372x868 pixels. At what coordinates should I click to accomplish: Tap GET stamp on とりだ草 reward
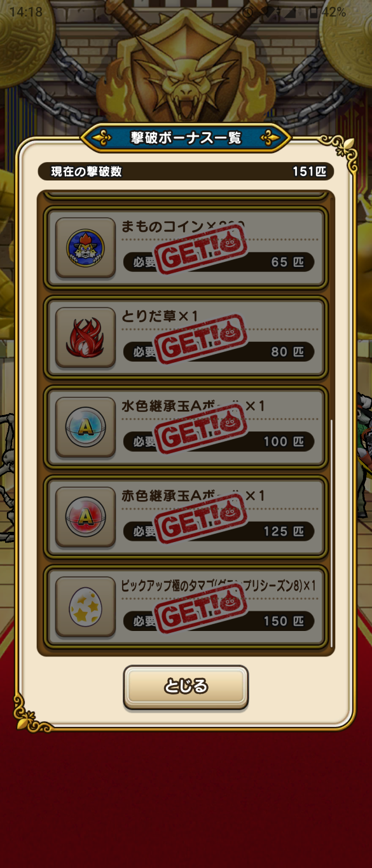[x=202, y=339]
